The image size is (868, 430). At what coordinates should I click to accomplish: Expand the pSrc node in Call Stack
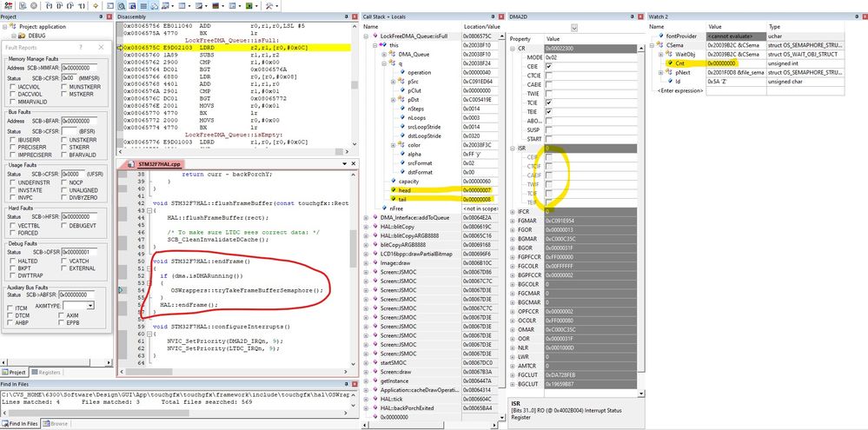[x=394, y=82]
